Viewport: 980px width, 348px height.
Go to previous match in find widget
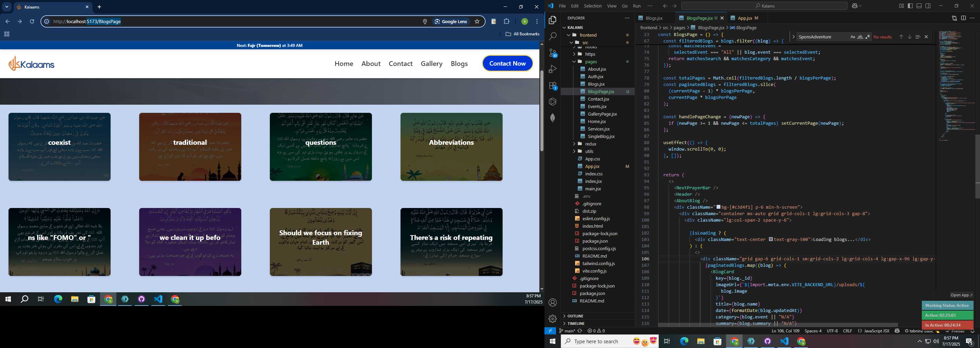[x=901, y=37]
